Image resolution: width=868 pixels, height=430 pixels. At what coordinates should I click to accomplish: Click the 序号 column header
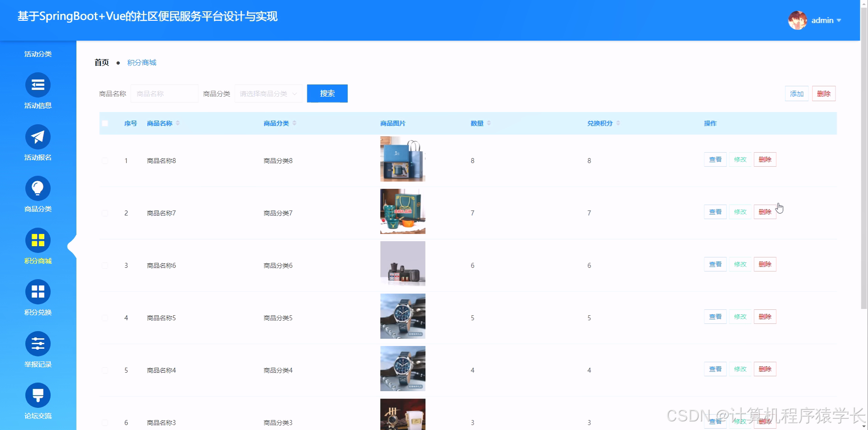(131, 123)
